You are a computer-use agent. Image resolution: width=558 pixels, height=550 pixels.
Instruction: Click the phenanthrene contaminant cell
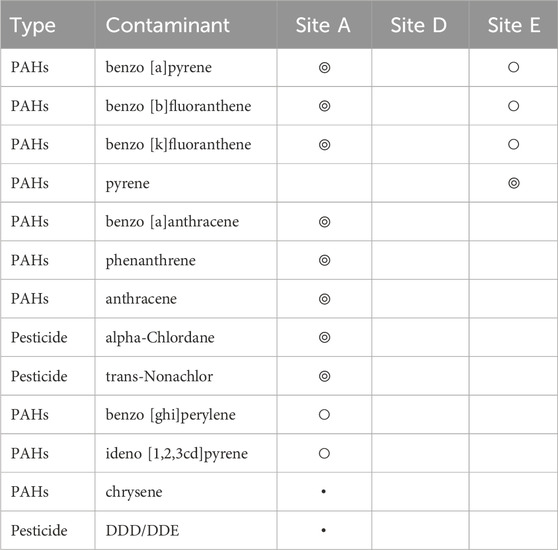tap(186, 260)
